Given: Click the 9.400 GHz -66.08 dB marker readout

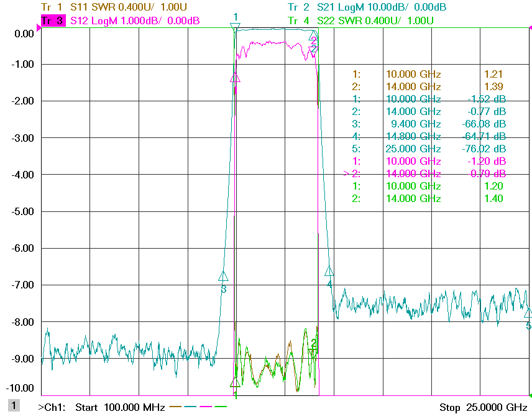Looking at the screenshot, I should [429, 124].
